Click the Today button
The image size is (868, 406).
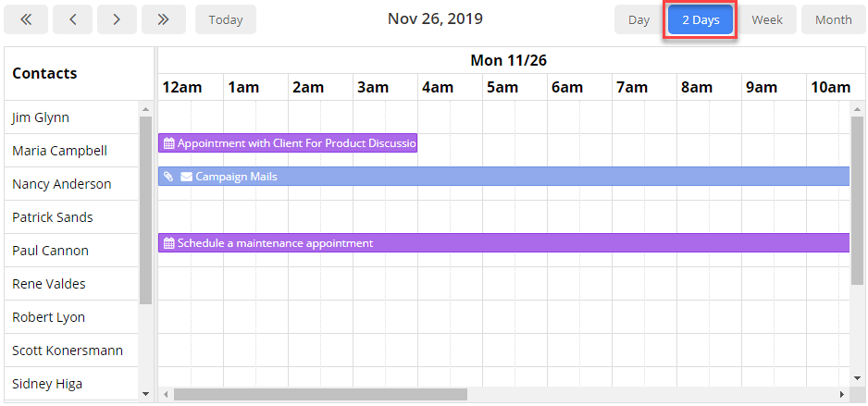point(226,19)
